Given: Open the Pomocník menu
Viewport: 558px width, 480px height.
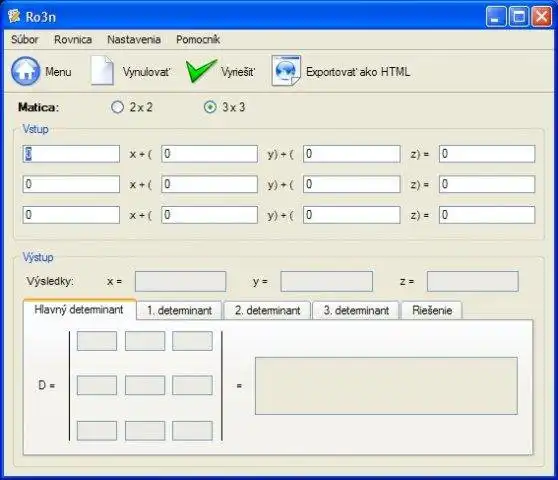Looking at the screenshot, I should tap(198, 39).
